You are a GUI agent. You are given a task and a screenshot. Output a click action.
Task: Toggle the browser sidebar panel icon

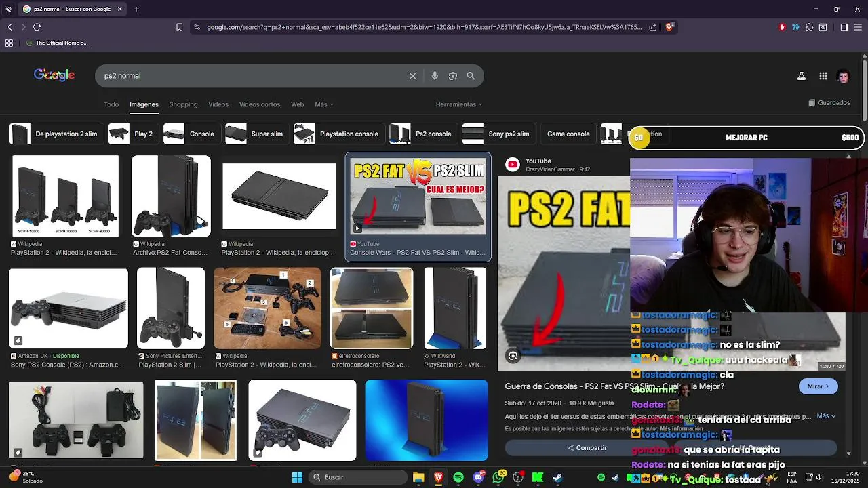(844, 27)
